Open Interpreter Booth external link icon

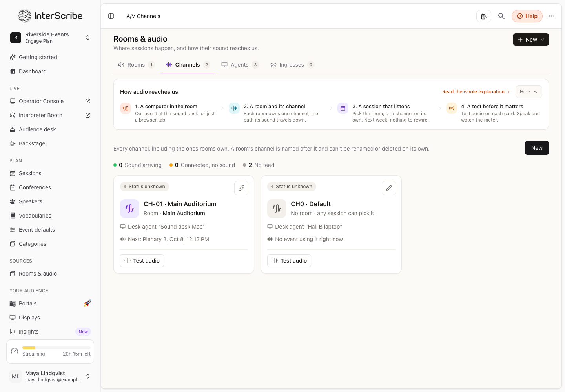[88, 115]
